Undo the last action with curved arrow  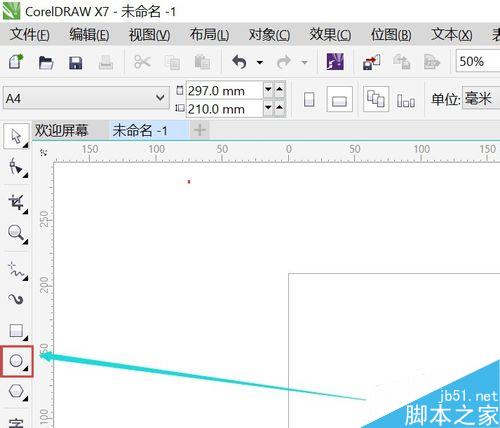coord(239,62)
